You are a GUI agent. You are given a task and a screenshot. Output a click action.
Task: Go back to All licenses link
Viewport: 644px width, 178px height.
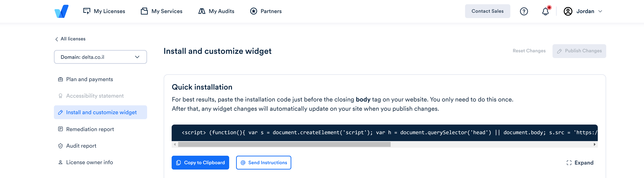[x=73, y=39]
